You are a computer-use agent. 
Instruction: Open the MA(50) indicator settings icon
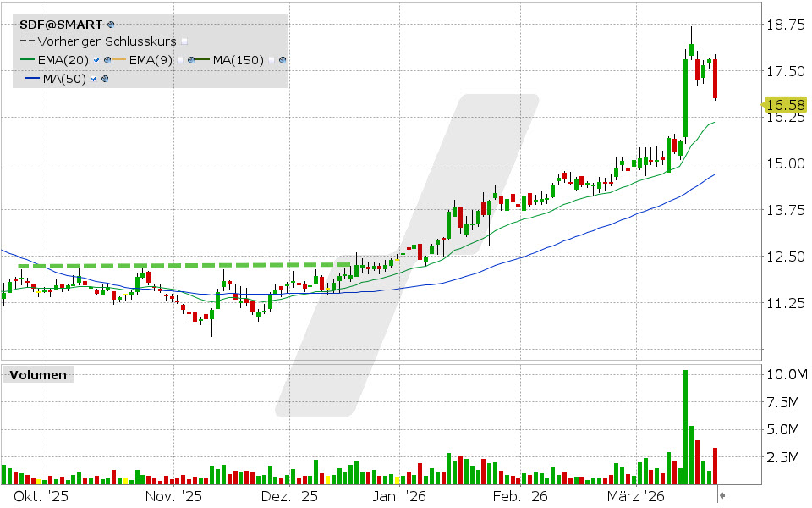104,78
